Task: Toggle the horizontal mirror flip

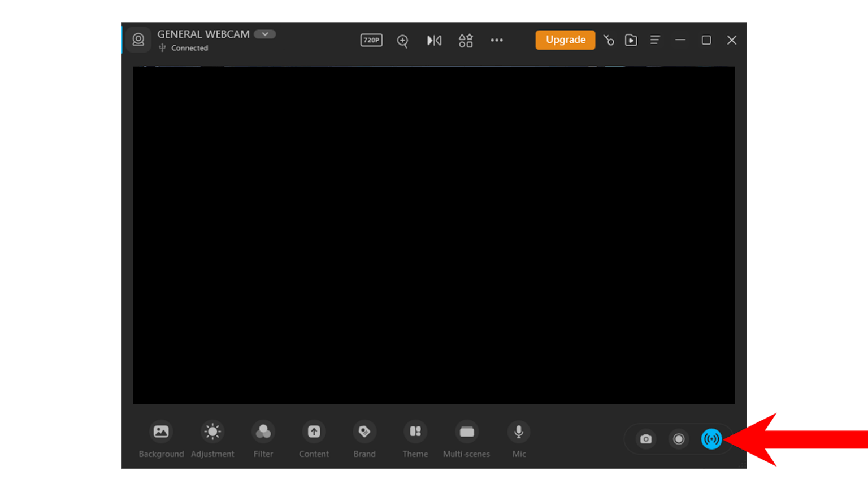Action: point(434,40)
